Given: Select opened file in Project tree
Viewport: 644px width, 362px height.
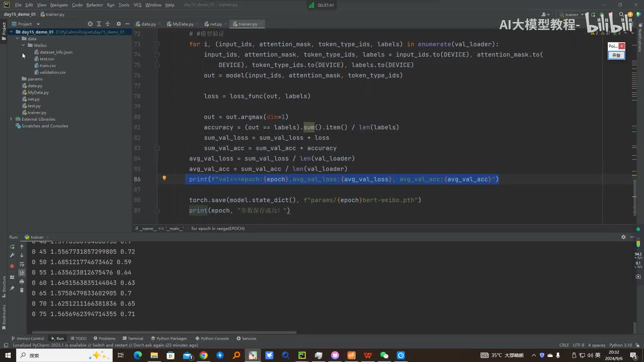Looking at the screenshot, I should [x=90, y=24].
